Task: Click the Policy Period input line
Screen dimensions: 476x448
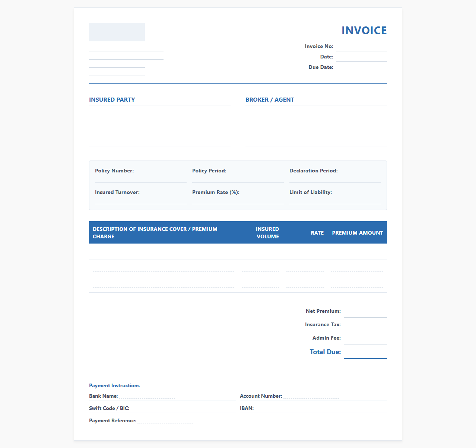Action: (238, 179)
